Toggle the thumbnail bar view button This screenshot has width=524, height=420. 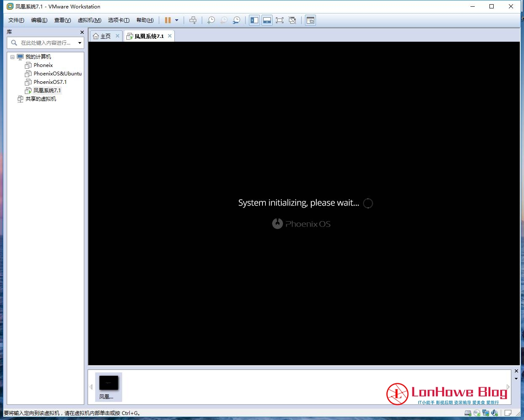[x=267, y=20]
